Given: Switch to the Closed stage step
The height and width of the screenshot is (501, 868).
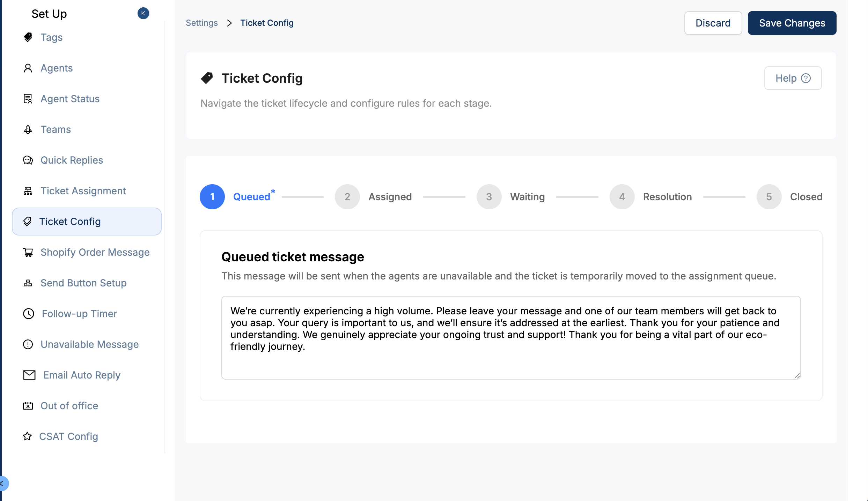Looking at the screenshot, I should (x=789, y=197).
